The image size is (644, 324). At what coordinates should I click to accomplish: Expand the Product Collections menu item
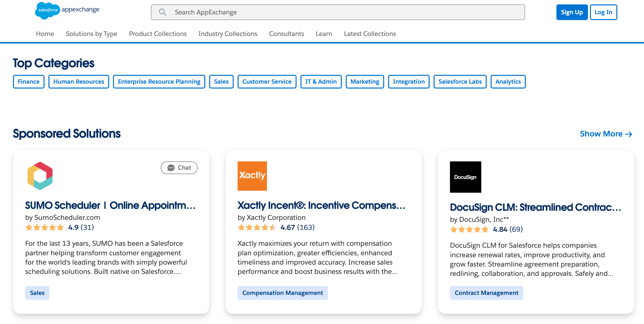coord(158,34)
